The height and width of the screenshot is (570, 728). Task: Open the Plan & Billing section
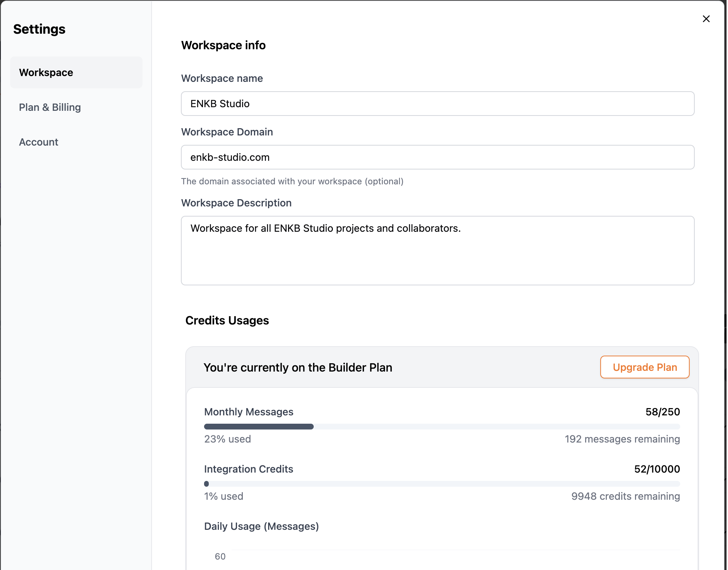point(50,107)
